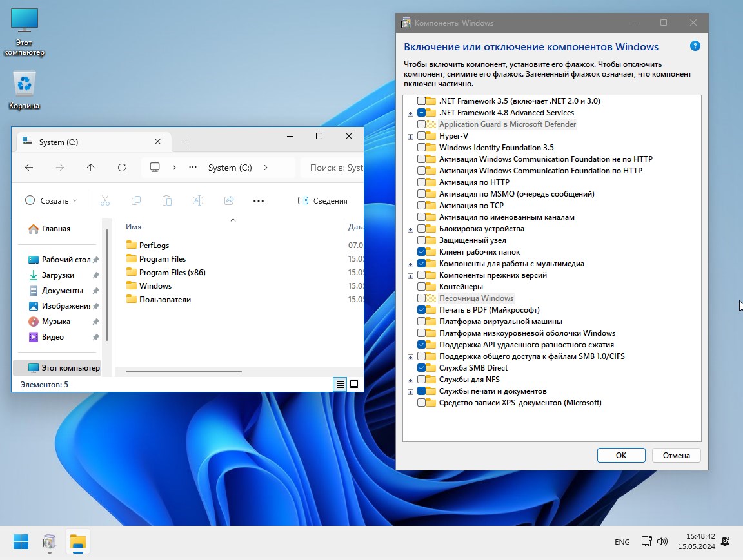Click the Share icon in Explorer toolbar
Image resolution: width=743 pixels, height=560 pixels.
(x=228, y=200)
